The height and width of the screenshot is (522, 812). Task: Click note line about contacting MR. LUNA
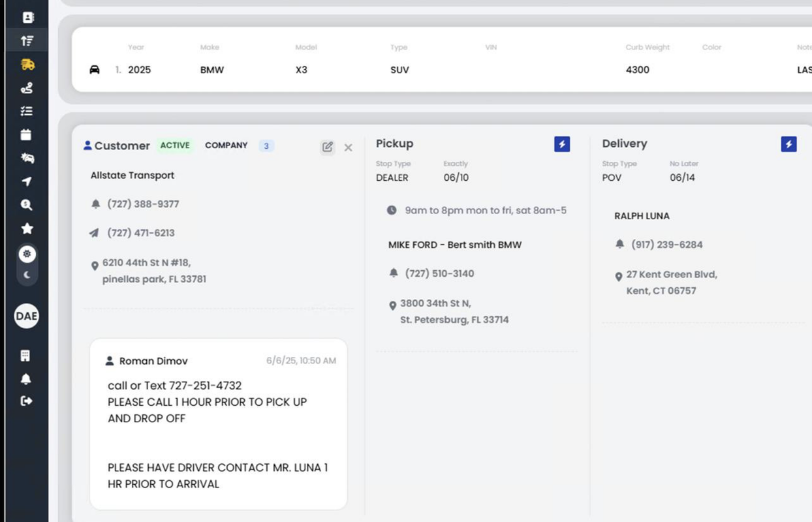218,476
